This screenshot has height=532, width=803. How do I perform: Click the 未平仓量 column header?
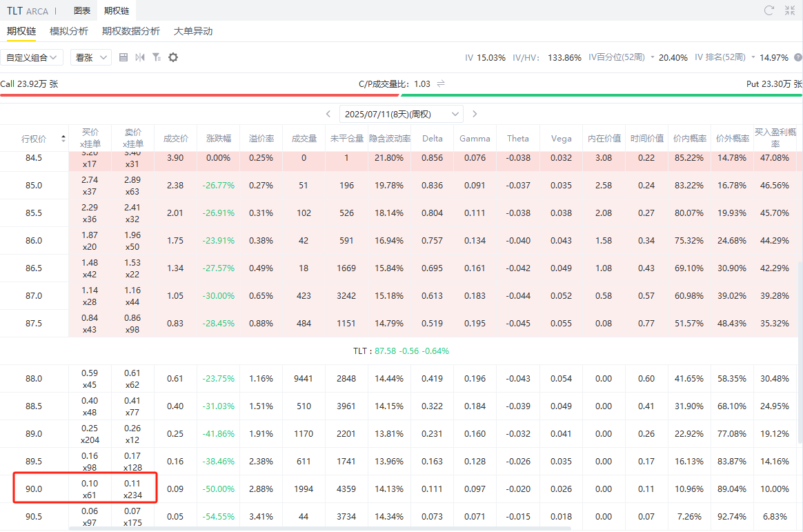coord(347,138)
